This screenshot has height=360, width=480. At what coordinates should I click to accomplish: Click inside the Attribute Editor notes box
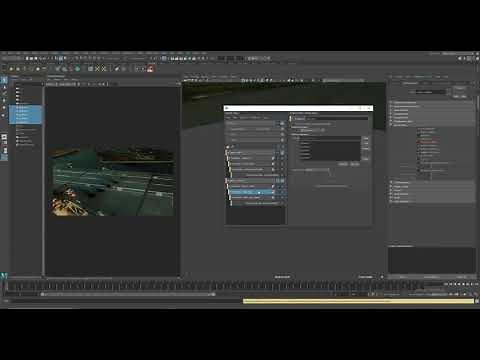432,260
